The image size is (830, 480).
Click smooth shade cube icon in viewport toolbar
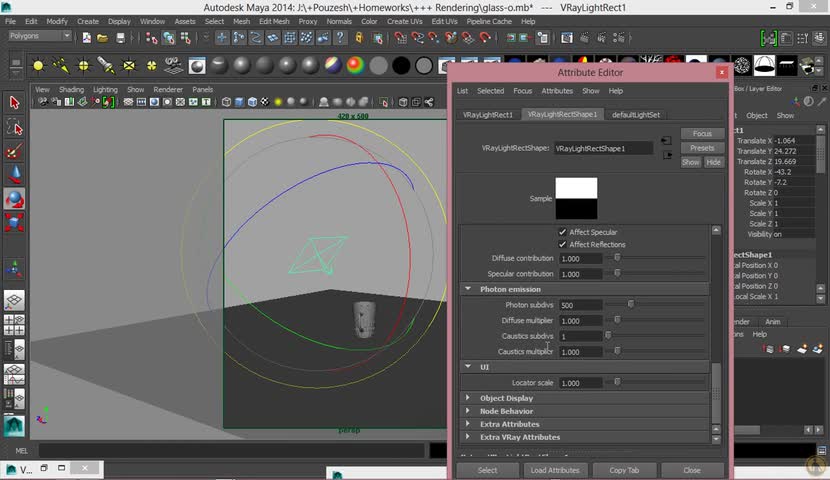click(x=239, y=102)
